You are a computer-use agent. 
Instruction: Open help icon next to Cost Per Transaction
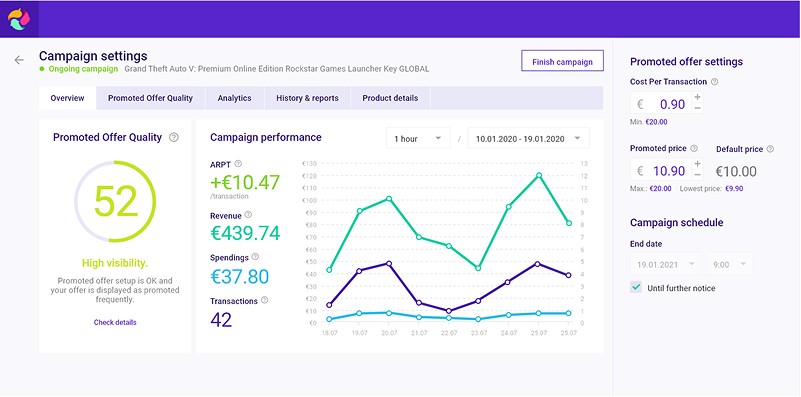[x=715, y=82]
